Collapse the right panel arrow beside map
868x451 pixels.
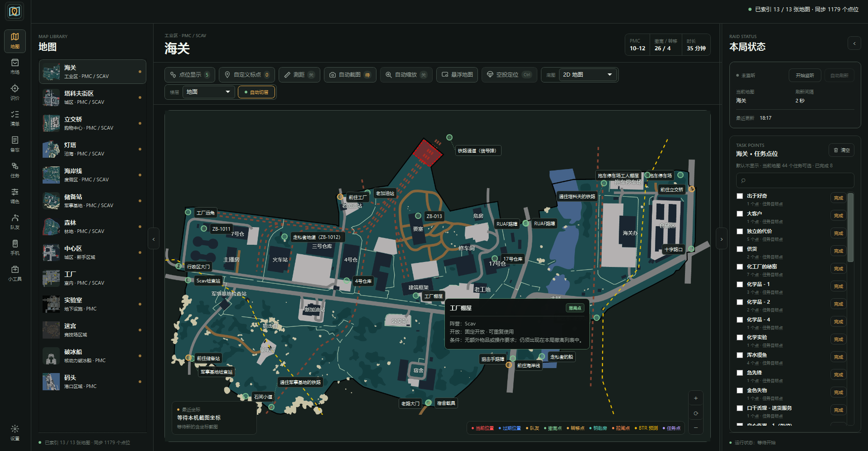click(x=722, y=239)
